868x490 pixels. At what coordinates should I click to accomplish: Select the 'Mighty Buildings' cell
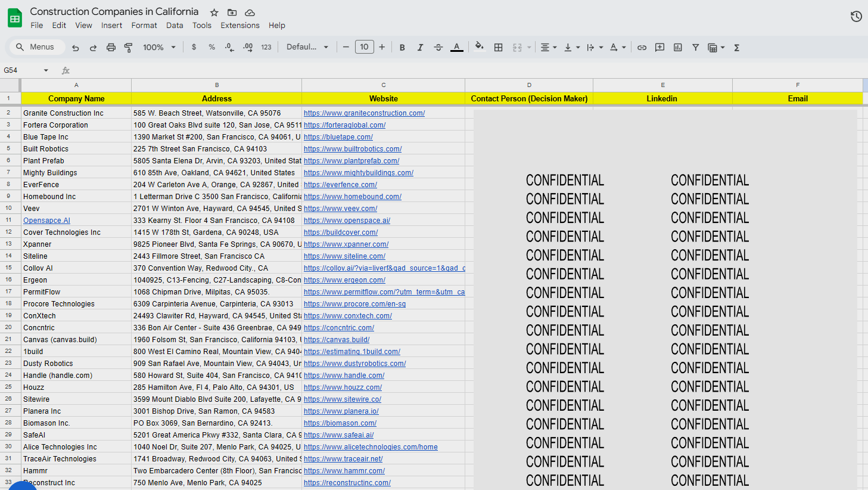pyautogui.click(x=76, y=173)
